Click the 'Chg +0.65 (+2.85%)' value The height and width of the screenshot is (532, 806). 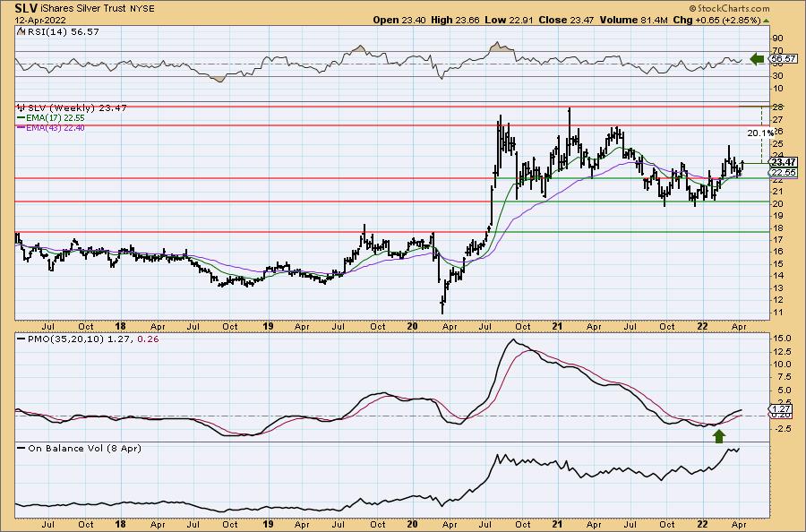(716, 20)
